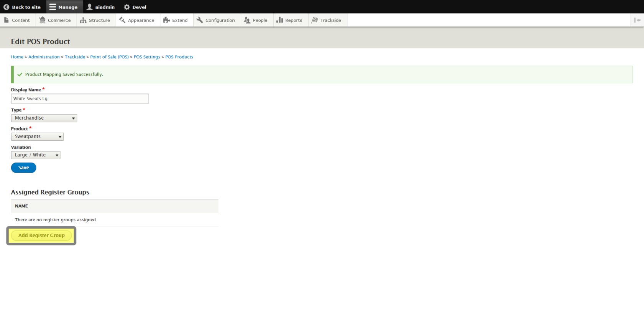Click the 'Edit POS Product' page title
Viewport: 644px width, 321px height.
[x=40, y=41]
